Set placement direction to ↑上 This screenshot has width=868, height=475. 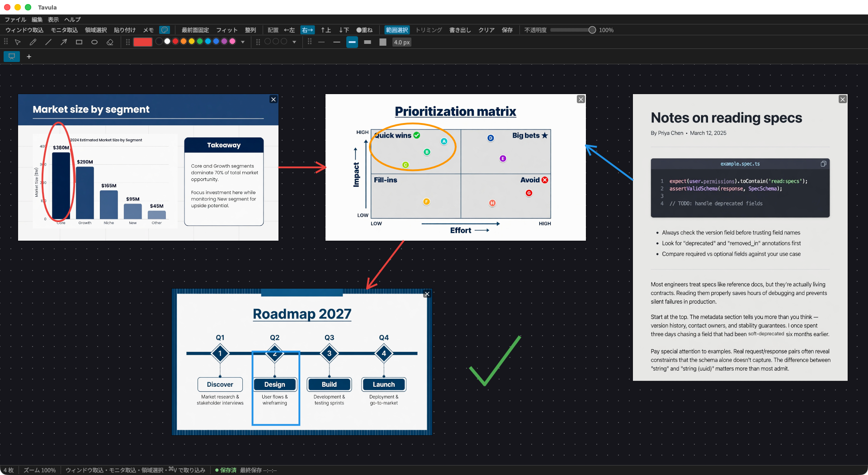pos(326,30)
